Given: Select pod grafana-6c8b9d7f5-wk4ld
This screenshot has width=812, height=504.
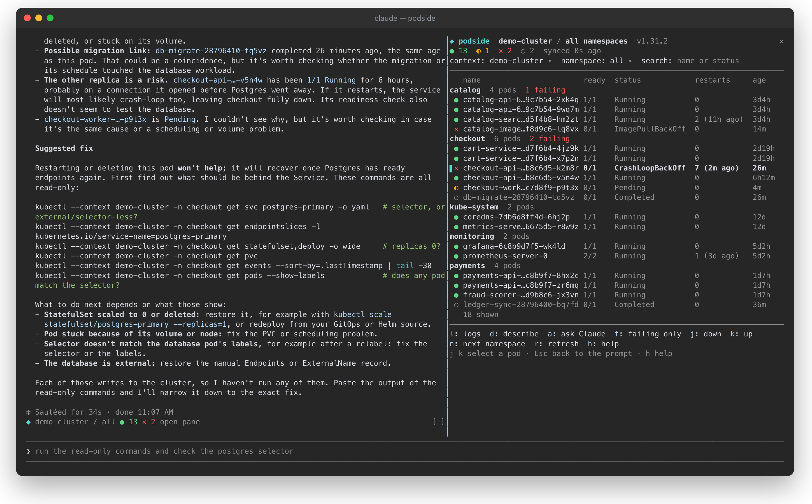Looking at the screenshot, I should pos(616,246).
